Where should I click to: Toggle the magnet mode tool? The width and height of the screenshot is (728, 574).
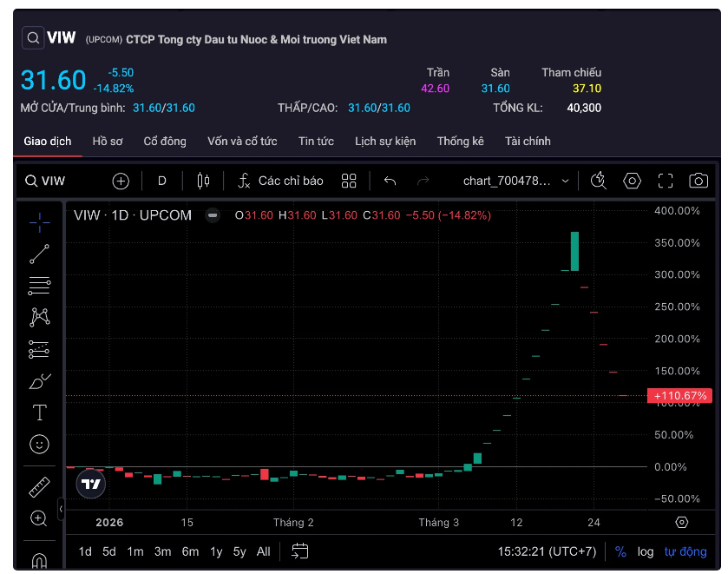(39, 560)
